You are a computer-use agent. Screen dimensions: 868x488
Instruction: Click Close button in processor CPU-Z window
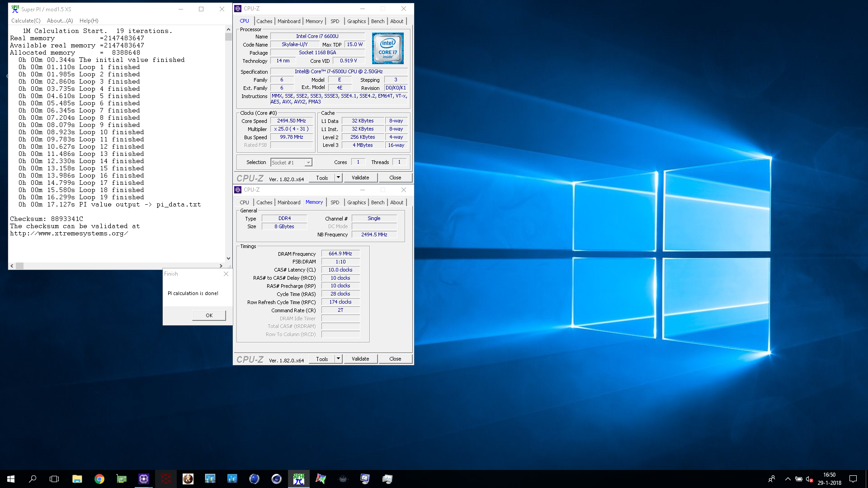coord(395,178)
